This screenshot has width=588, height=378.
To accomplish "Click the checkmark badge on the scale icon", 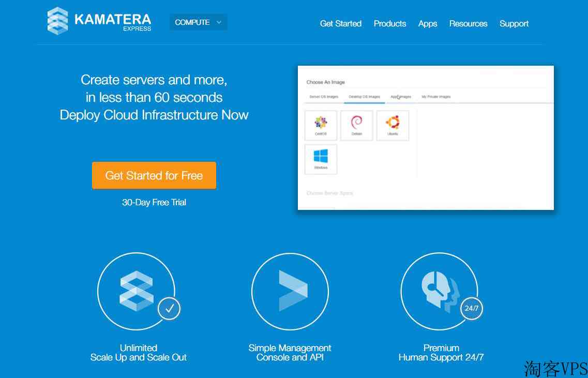I will point(169,308).
